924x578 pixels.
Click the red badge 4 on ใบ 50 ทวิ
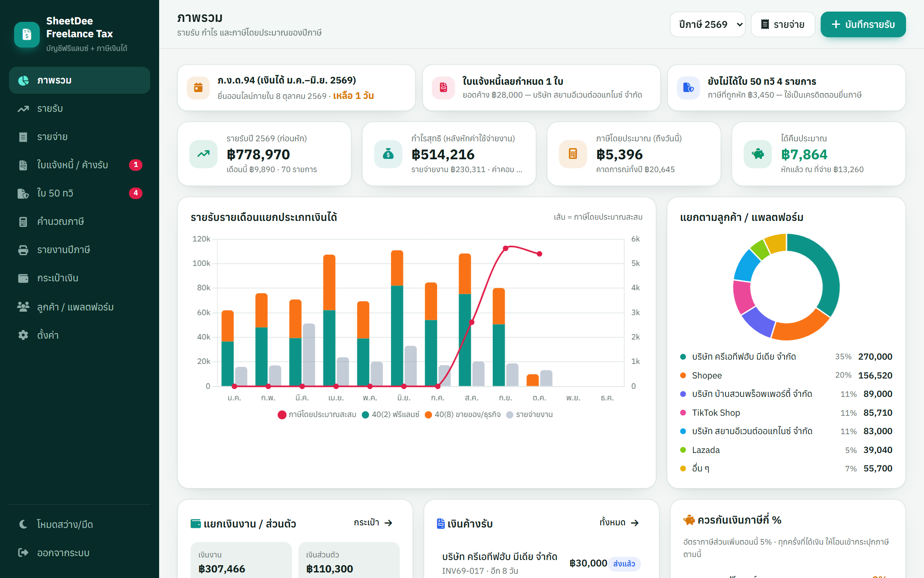tap(136, 193)
